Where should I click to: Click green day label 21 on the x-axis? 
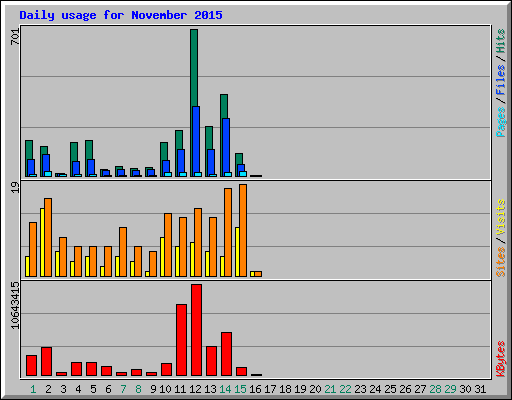click(330, 389)
